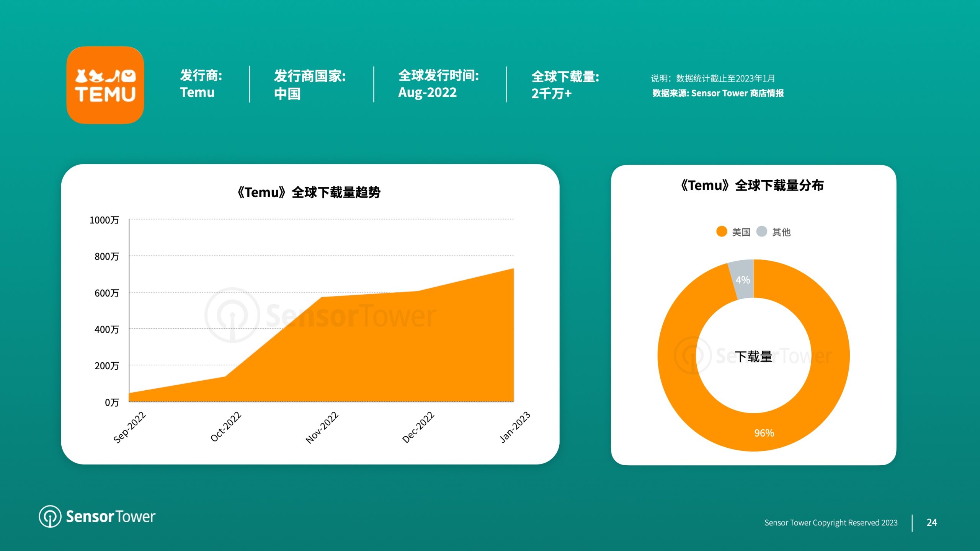Click the 全球发行时间: heading
This screenshot has height=551, width=980.
438,76
